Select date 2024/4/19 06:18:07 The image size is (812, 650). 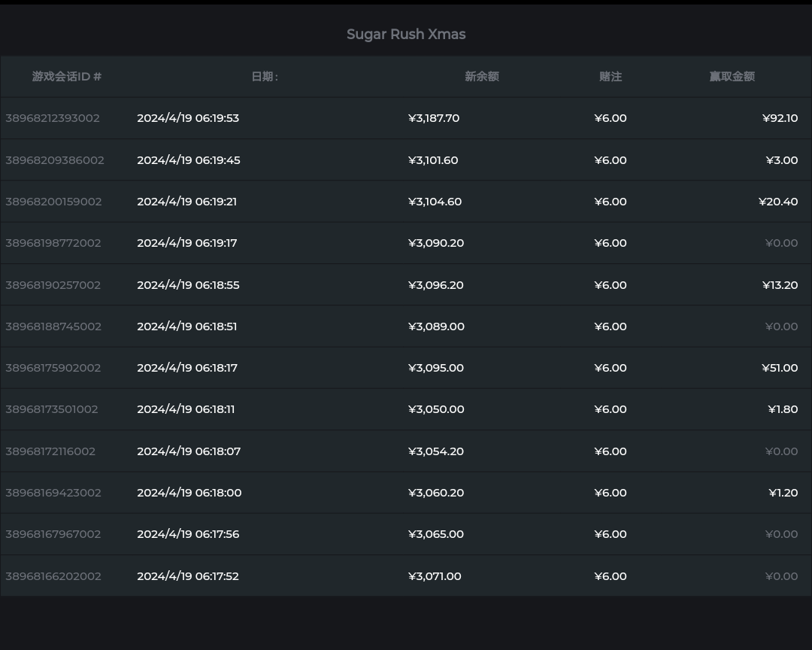pos(189,451)
